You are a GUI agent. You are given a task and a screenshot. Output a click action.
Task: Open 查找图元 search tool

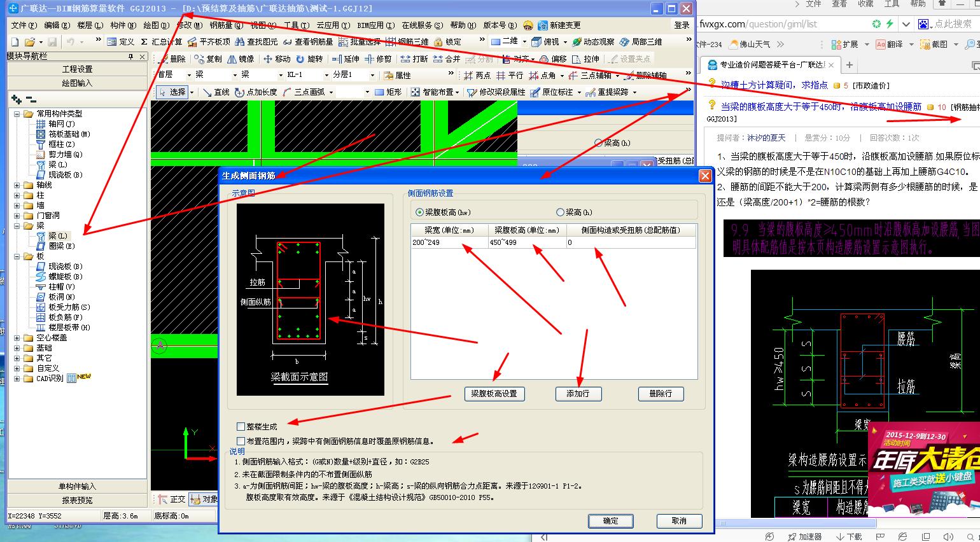tap(256, 41)
